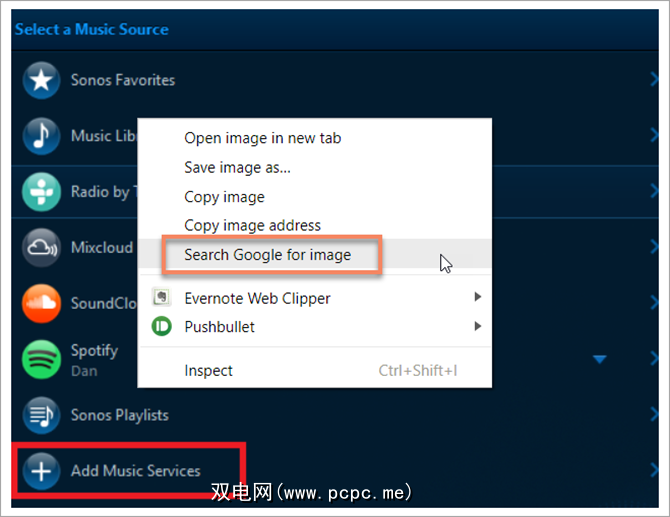Click the Sonos Playlists icon
Image resolution: width=670 pixels, height=517 pixels.
[41, 415]
